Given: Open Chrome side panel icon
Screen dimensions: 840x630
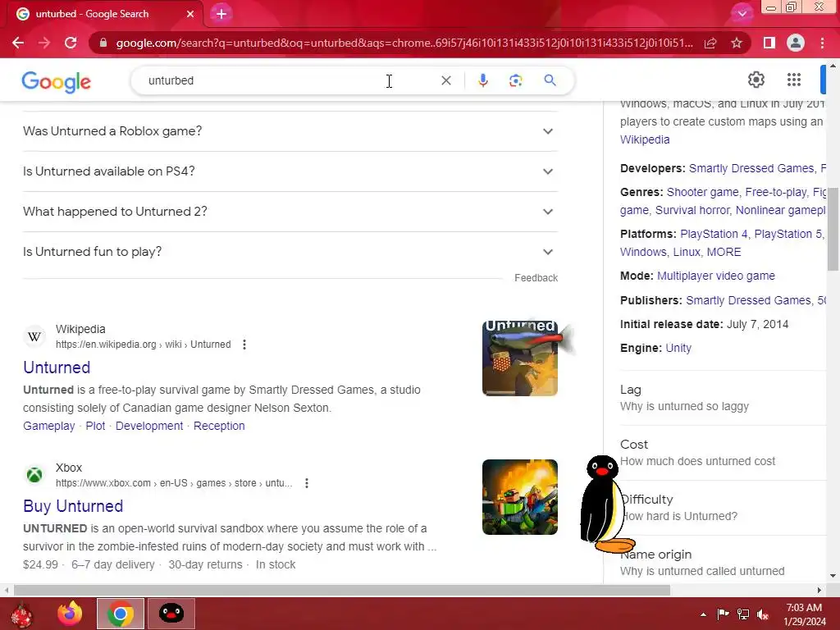Looking at the screenshot, I should tap(769, 43).
